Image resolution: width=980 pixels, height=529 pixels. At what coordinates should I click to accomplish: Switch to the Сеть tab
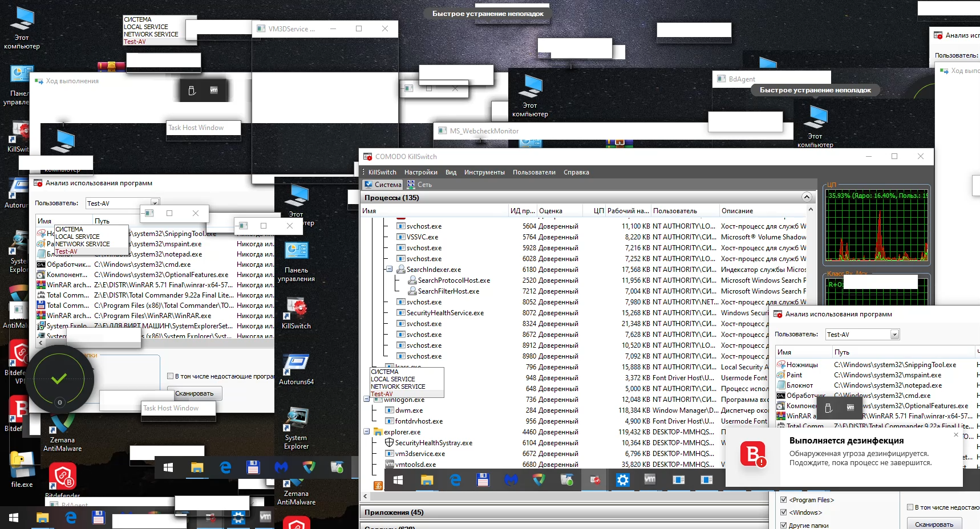point(420,185)
